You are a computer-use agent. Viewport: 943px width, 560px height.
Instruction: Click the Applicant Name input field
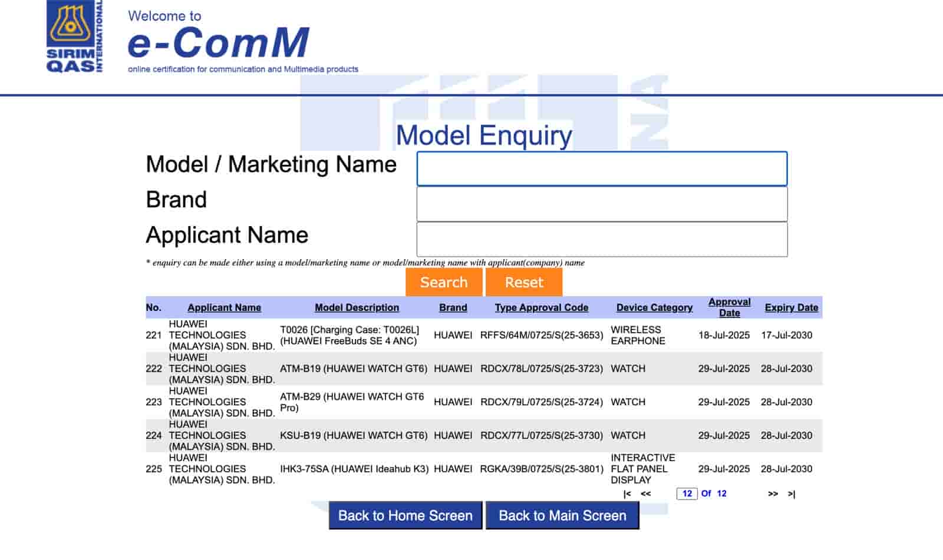(x=602, y=240)
